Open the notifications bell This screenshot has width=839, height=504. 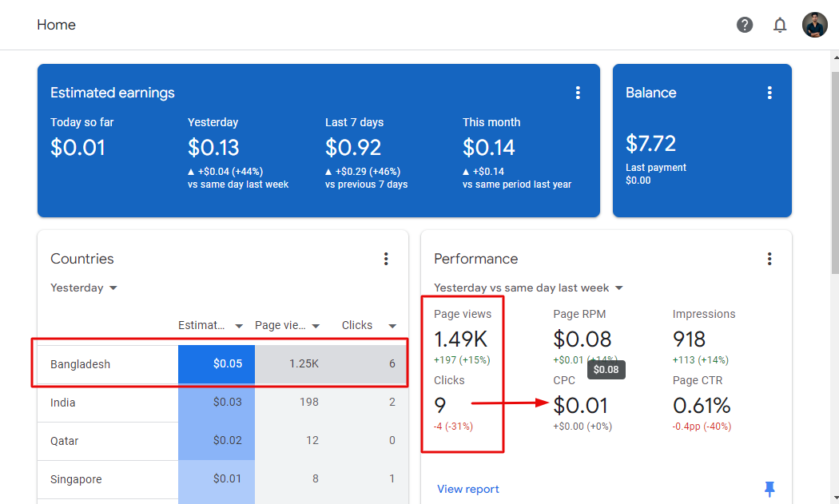click(x=780, y=25)
